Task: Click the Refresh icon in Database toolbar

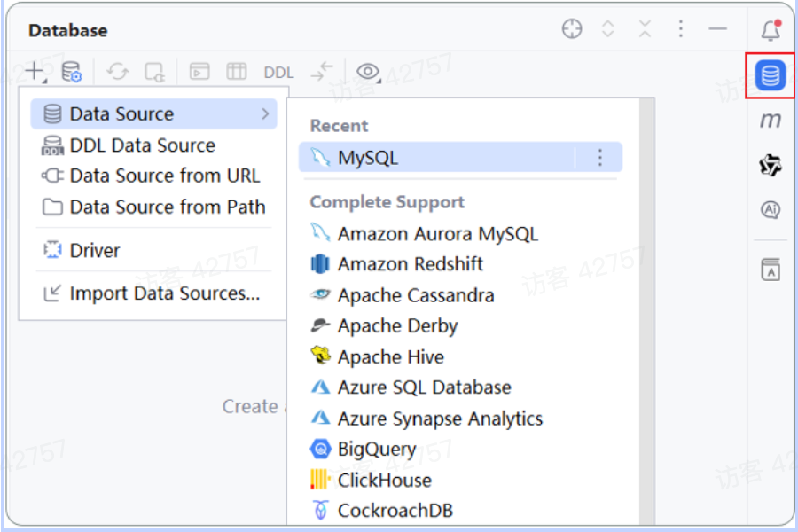Action: pos(118,72)
